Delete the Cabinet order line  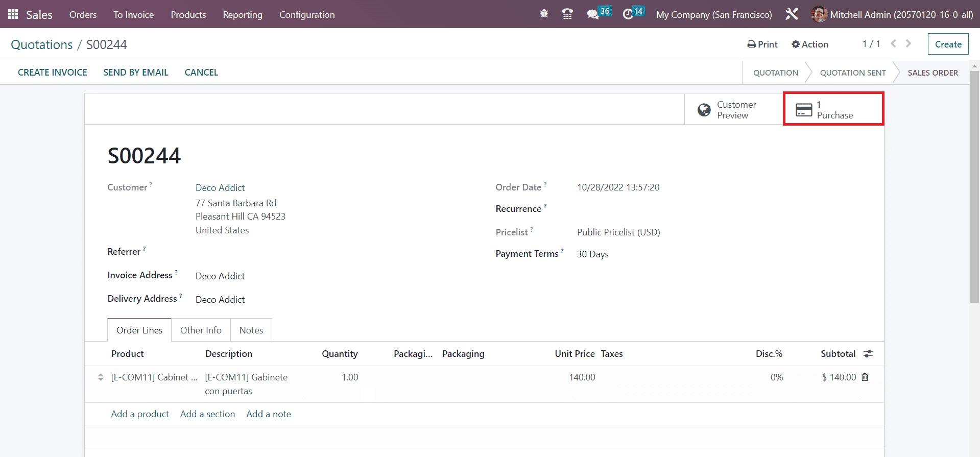pos(865,377)
